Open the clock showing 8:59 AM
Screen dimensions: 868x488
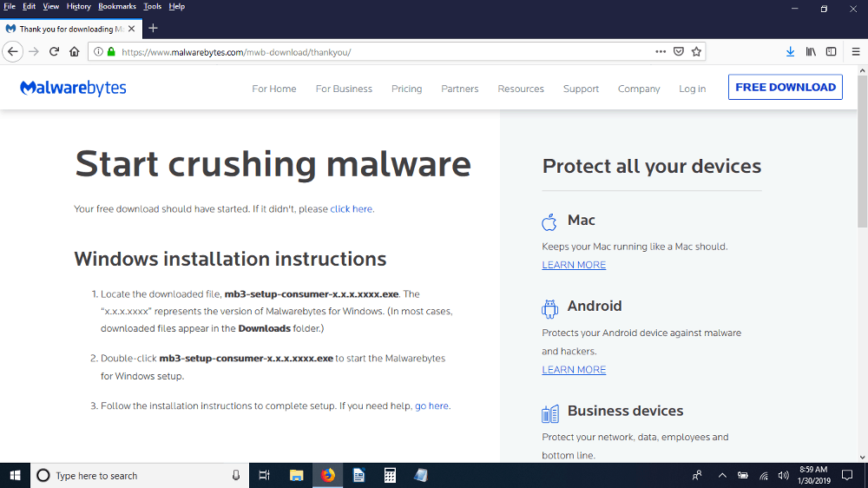click(814, 475)
